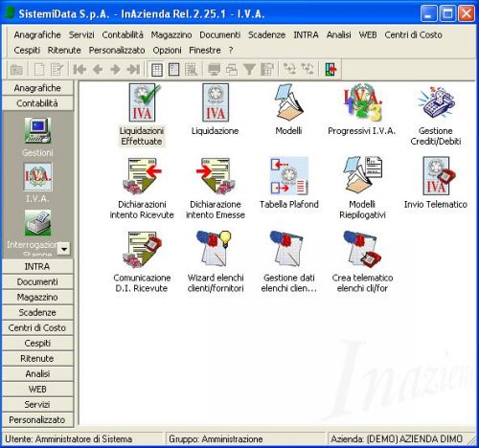Image resolution: width=479 pixels, height=448 pixels.
Task: Select the I.V.A. sidebar icon
Action: click(37, 176)
